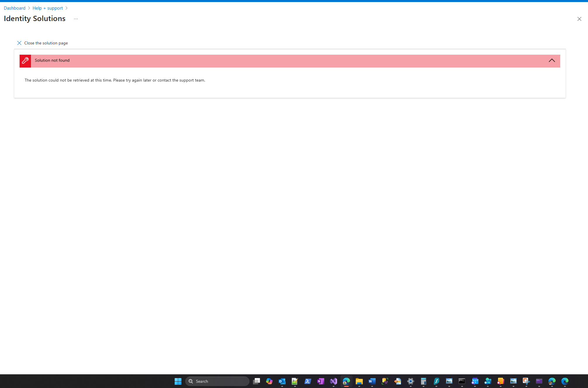Open Task View on the taskbar
588x388 pixels.
point(256,381)
